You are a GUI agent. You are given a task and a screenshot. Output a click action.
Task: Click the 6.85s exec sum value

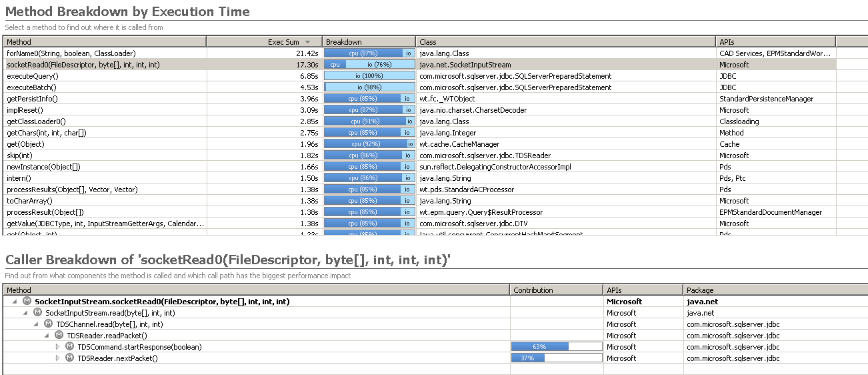pyautogui.click(x=309, y=76)
